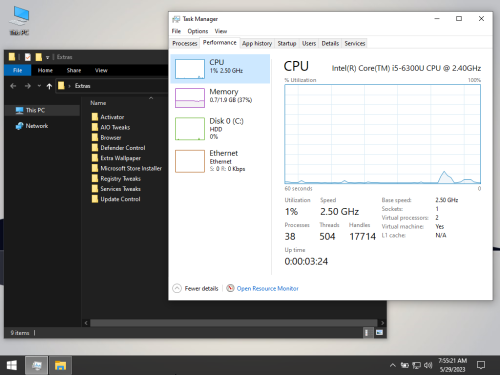Click the horizontal scrollbar in Explorer
The image size is (500, 375).
point(233,323)
